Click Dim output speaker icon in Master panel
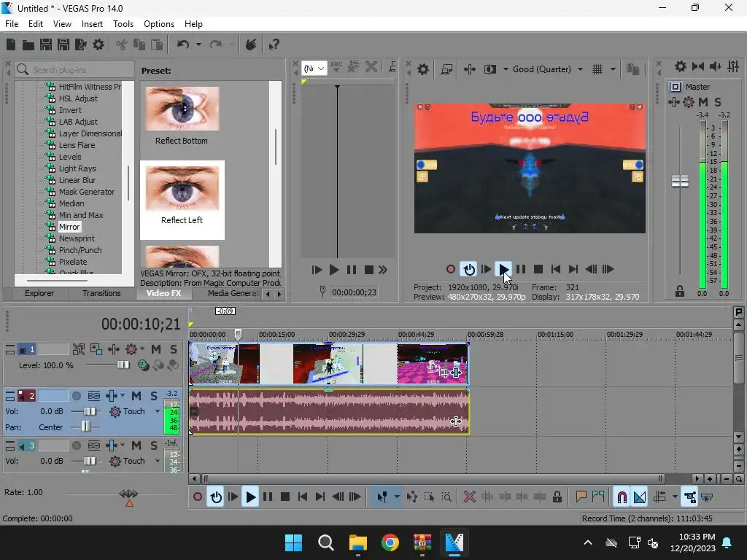This screenshot has width=747, height=560. pos(716,66)
